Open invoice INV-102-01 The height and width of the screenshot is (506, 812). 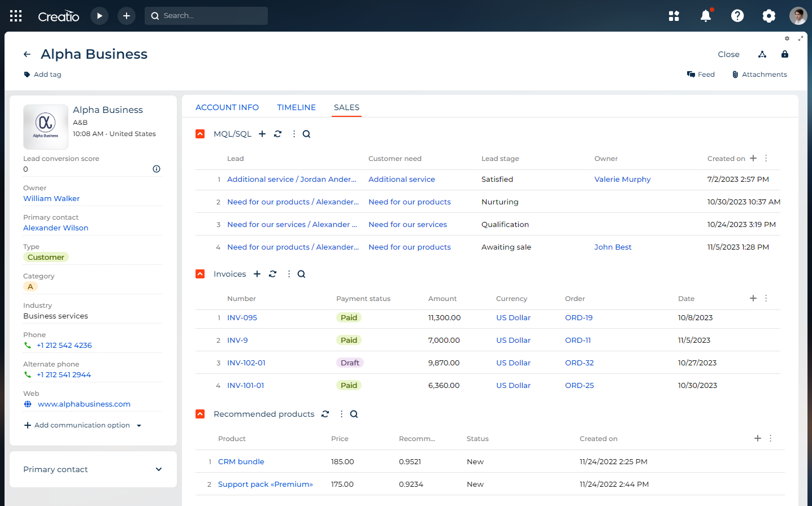tap(246, 363)
